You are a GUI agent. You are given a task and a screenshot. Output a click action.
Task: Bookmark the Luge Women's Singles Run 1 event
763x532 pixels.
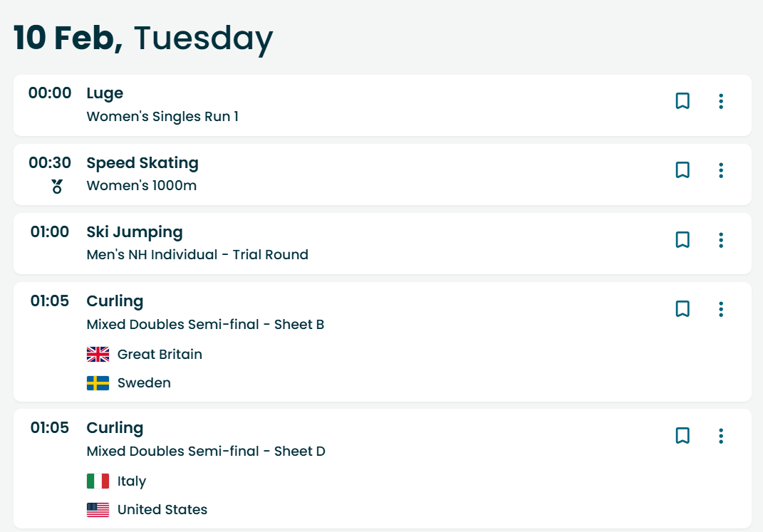[x=682, y=101]
